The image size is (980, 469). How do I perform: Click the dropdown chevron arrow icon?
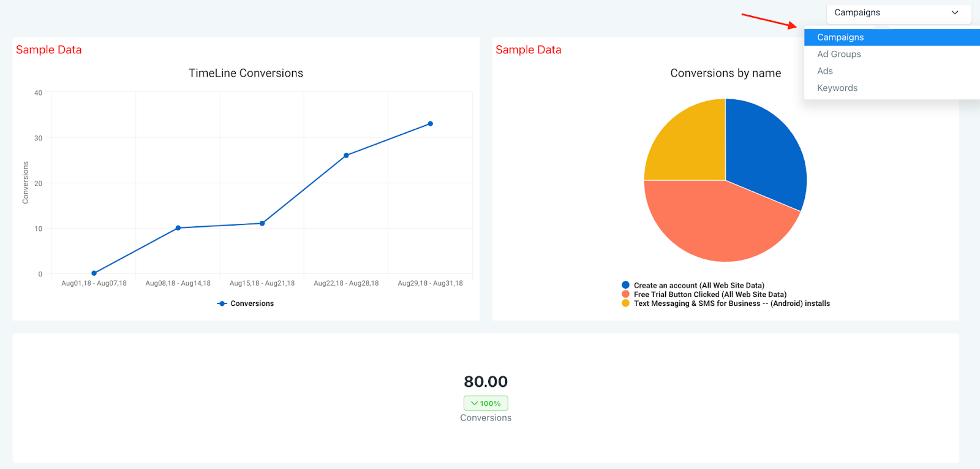click(x=955, y=13)
